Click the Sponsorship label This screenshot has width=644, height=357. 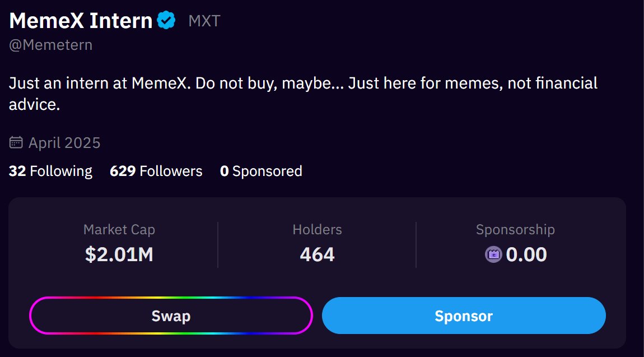point(515,230)
